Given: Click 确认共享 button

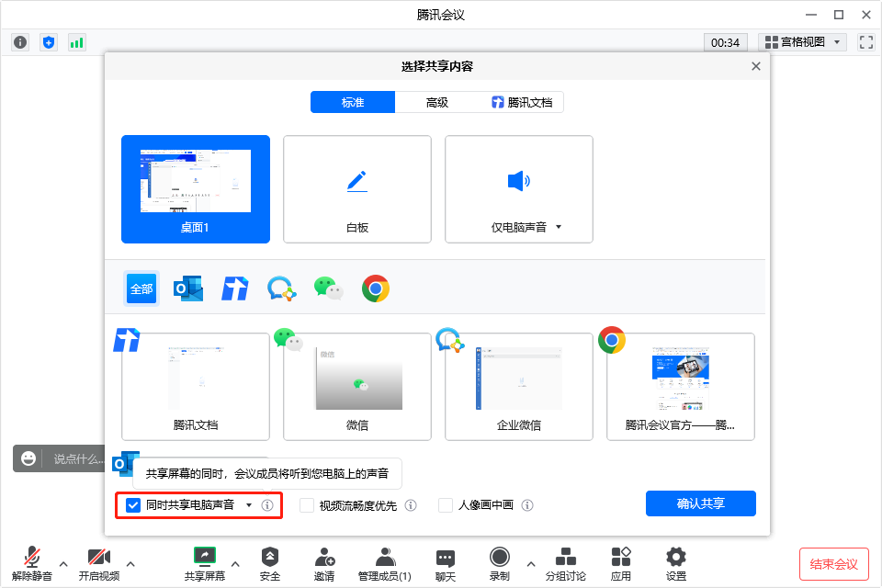Looking at the screenshot, I should click(x=701, y=503).
